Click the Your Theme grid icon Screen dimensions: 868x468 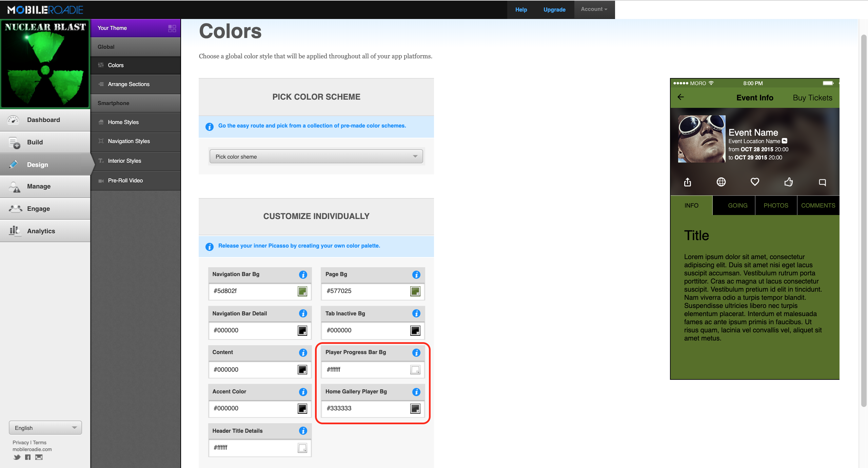pos(172,28)
